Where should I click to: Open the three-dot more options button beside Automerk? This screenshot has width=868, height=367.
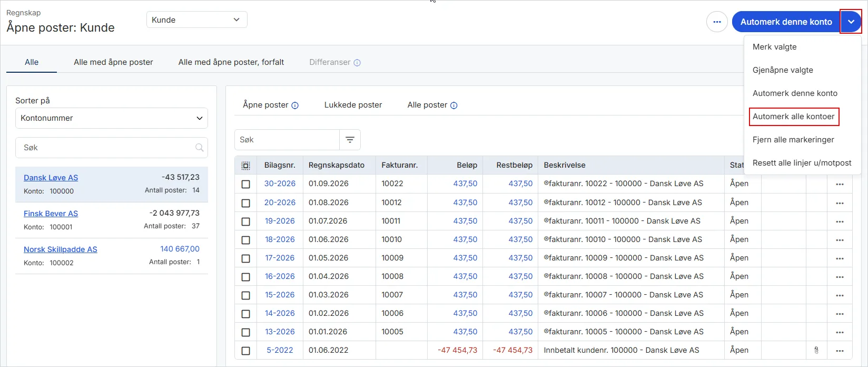(717, 22)
